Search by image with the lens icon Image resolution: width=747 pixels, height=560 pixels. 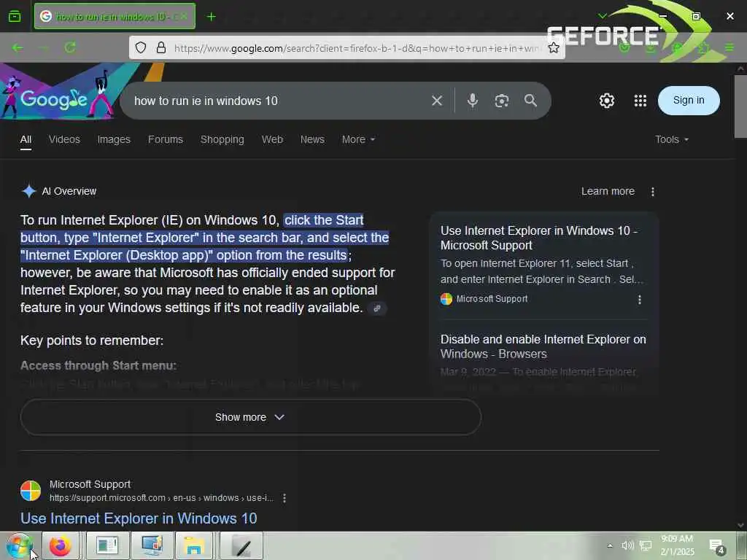pyautogui.click(x=502, y=101)
